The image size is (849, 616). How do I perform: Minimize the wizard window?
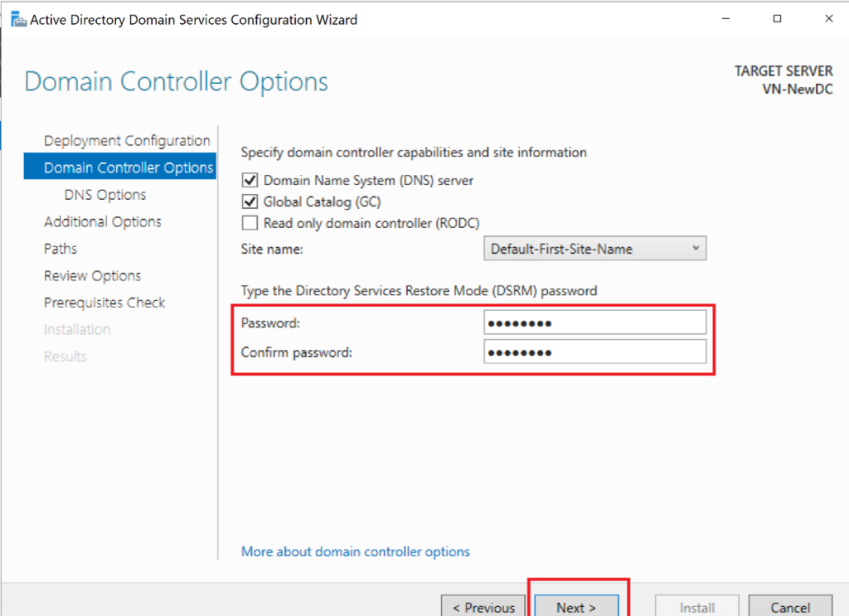click(x=729, y=19)
